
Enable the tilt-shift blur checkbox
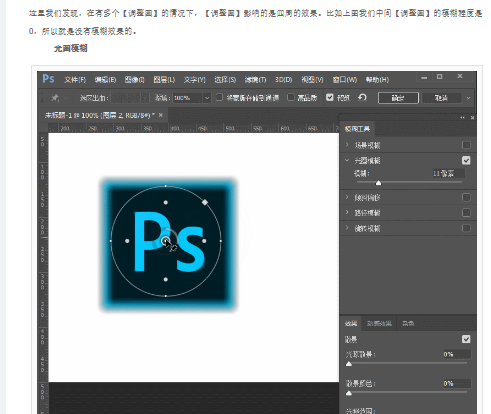point(466,197)
